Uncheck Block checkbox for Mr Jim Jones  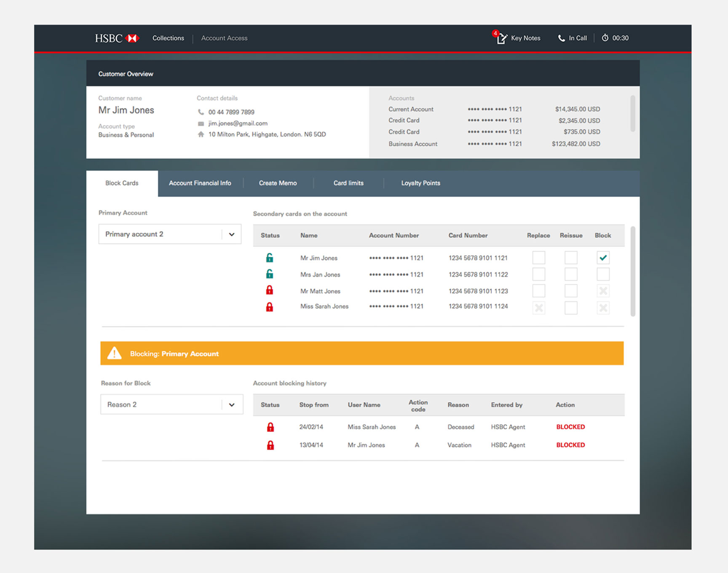pos(603,258)
